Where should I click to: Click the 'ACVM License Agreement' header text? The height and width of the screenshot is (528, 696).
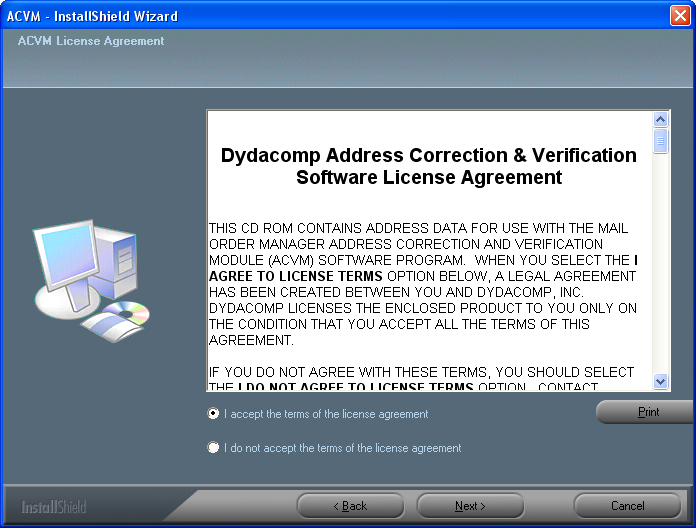pos(91,41)
